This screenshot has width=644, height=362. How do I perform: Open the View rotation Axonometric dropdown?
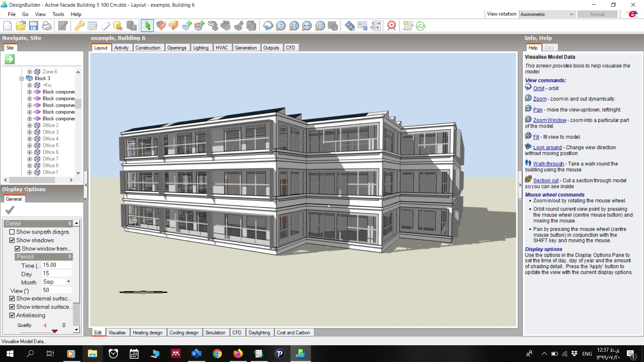tap(547, 14)
